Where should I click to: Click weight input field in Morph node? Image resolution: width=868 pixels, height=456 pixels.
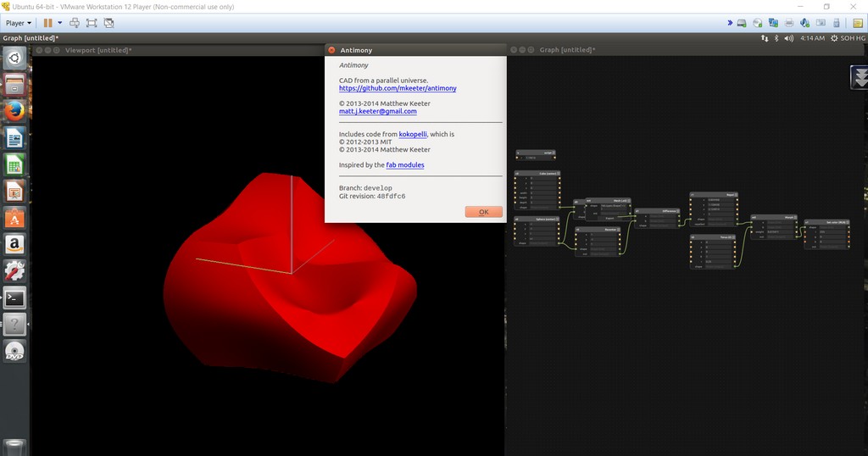coord(781,232)
